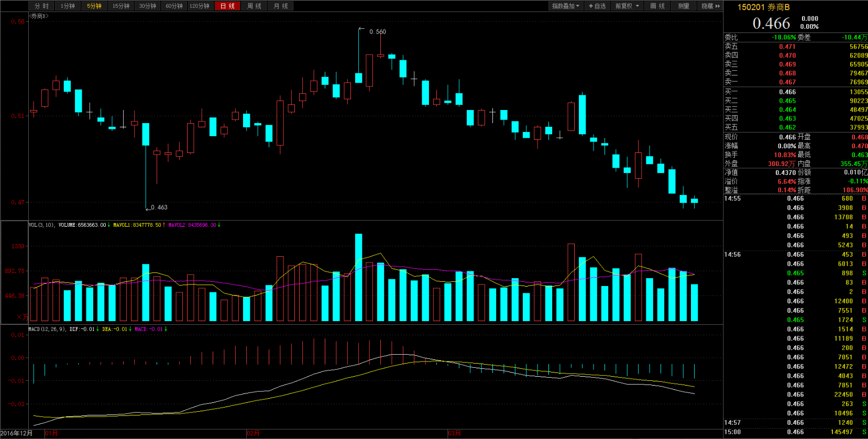Screen dimensions: 868x439
Task: Select the 卖三 ask price 0.469 row
Action: point(796,64)
